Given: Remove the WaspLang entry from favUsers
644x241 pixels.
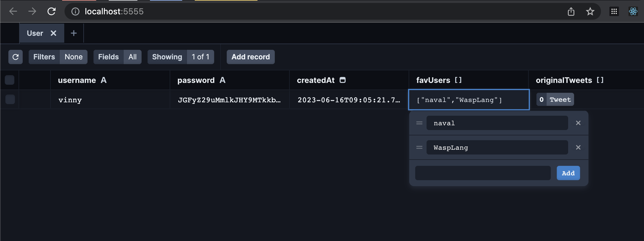Looking at the screenshot, I should coord(578,148).
